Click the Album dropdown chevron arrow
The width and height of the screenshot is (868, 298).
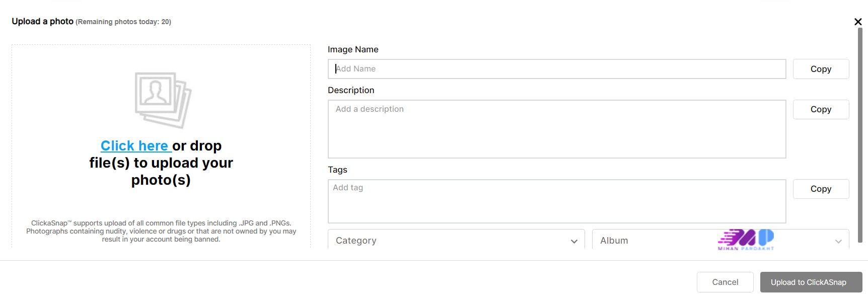coord(838,241)
